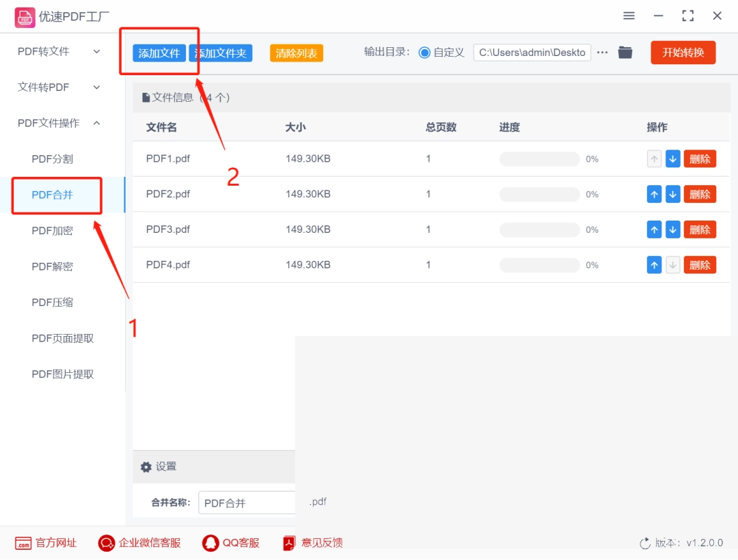Toggle fullscreen via the title bar icon
The image size is (738, 560).
(687, 16)
